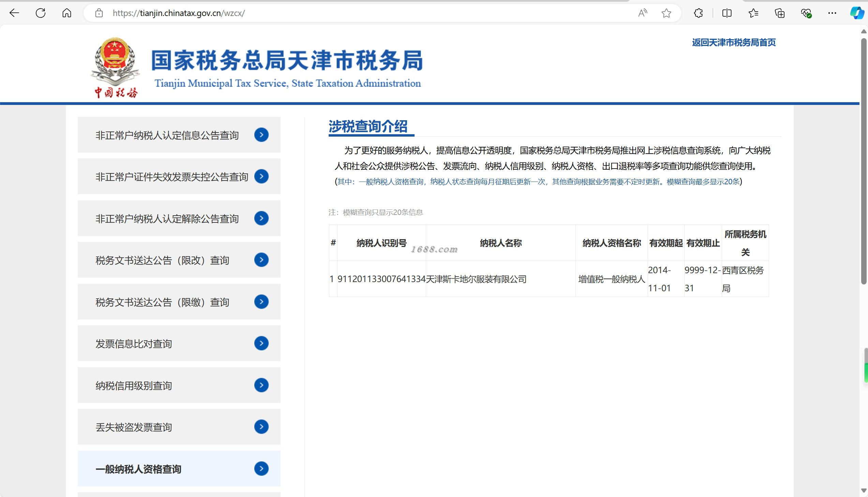Open 非正常户纳税人认定信息公告查询 menu item
The image size is (868, 497).
tap(167, 135)
